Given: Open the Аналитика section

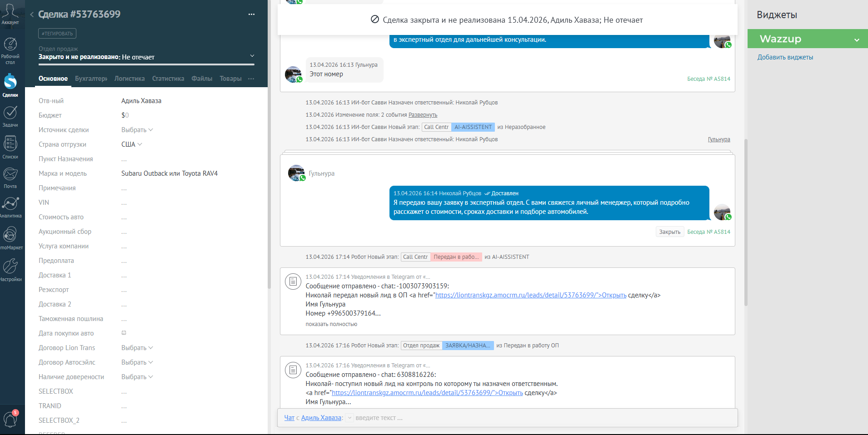Looking at the screenshot, I should point(10,208).
